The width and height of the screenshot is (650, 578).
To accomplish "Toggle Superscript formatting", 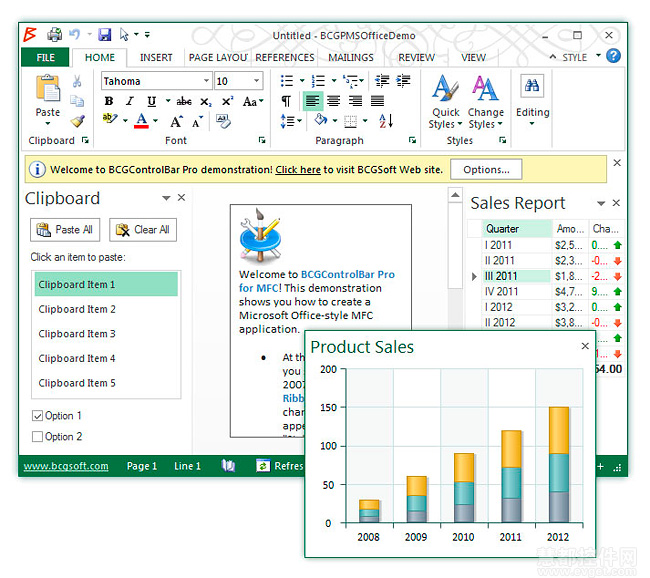I will pyautogui.click(x=228, y=101).
